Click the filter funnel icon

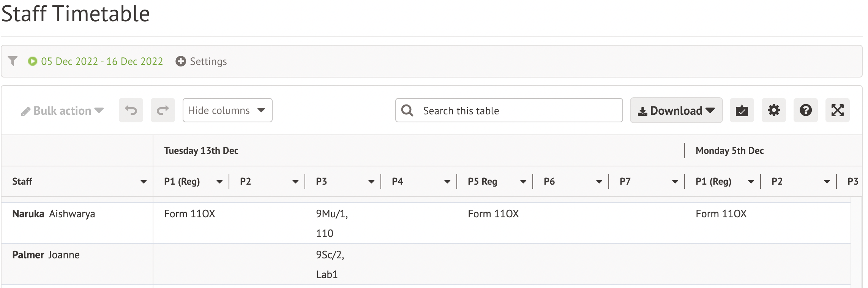[13, 61]
